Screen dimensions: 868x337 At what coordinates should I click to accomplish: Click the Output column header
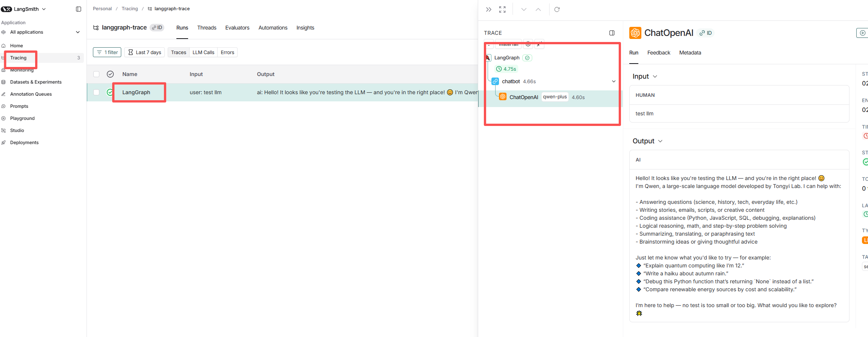266,74
